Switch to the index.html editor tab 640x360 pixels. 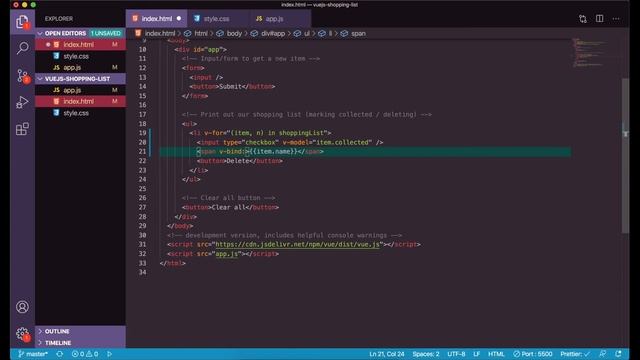157,19
